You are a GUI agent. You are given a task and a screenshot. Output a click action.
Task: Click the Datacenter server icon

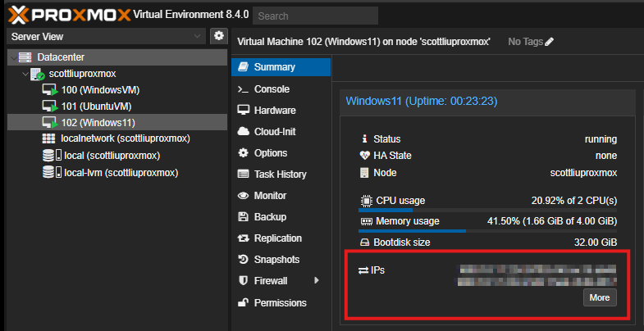pos(25,57)
